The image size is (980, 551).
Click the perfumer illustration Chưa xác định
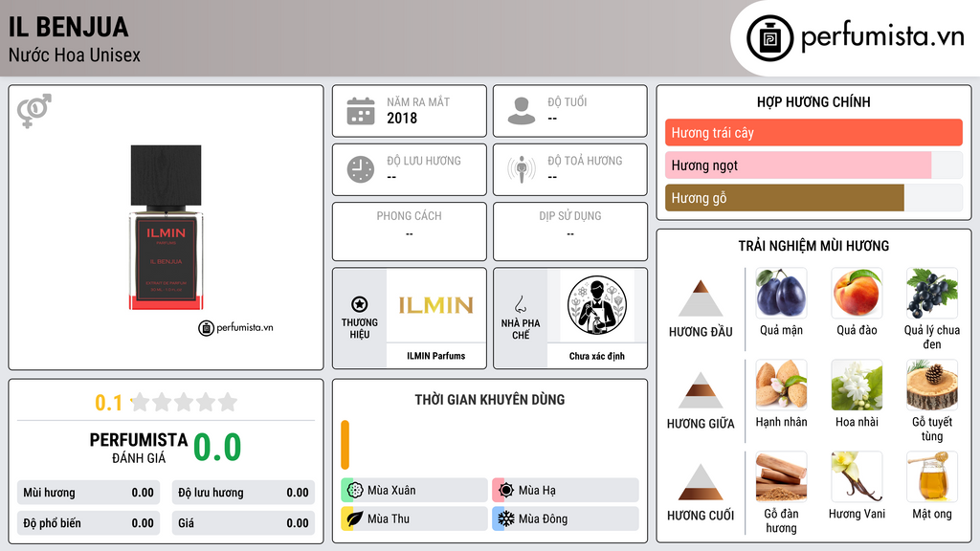click(597, 305)
